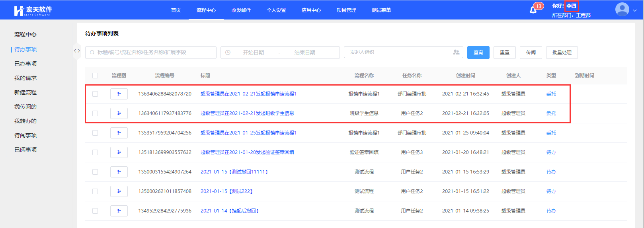
Task: Switch to the 收发邮件 menu
Action: [241, 10]
